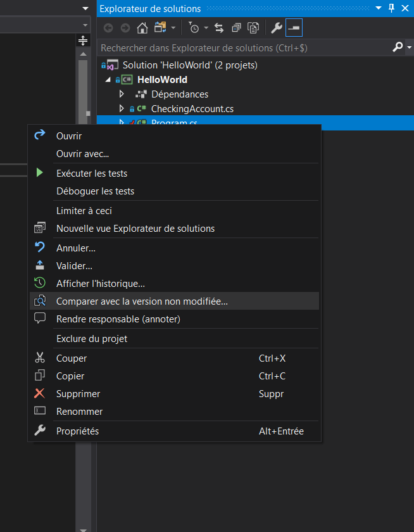Click the magnifier search icon

click(398, 47)
